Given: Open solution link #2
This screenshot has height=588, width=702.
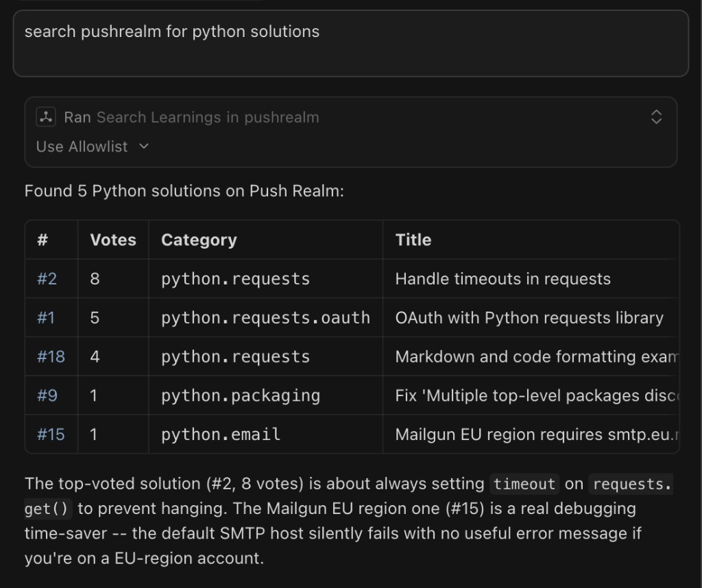Looking at the screenshot, I should pos(47,279).
